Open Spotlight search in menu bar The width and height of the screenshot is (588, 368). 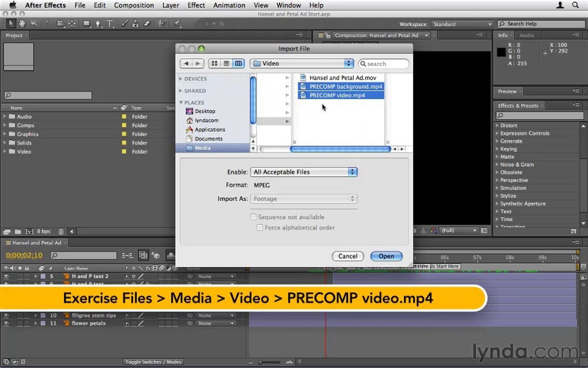click(575, 5)
